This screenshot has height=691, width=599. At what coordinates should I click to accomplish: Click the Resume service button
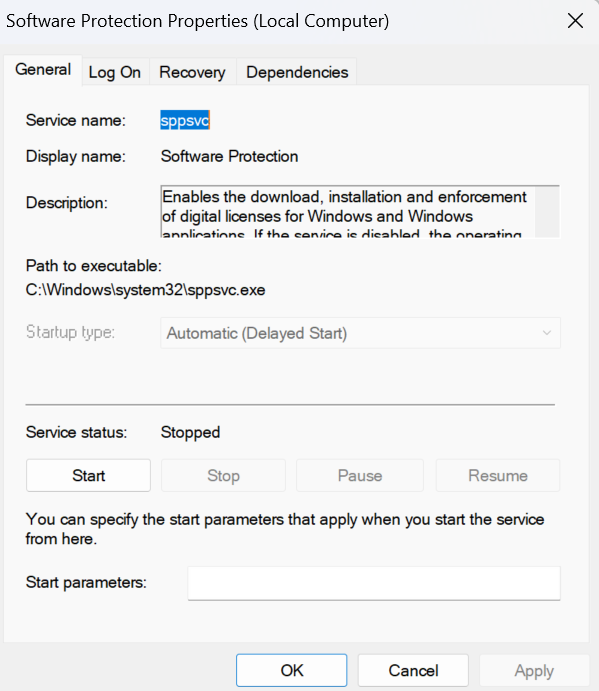click(498, 476)
